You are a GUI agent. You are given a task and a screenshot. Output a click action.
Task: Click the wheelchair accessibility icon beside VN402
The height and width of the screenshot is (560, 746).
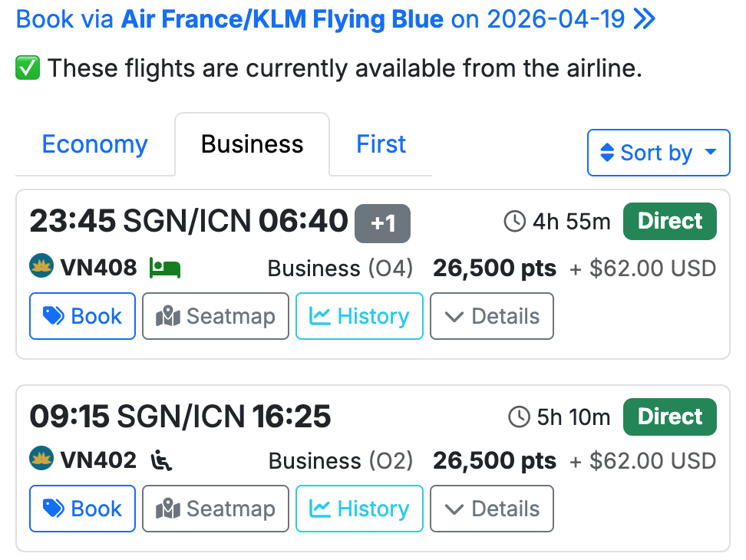click(x=161, y=460)
